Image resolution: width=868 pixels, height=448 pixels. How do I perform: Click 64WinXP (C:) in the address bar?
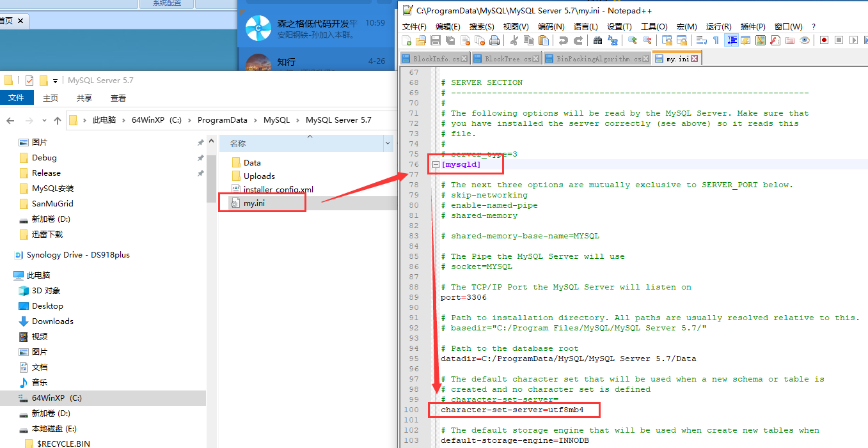click(157, 120)
